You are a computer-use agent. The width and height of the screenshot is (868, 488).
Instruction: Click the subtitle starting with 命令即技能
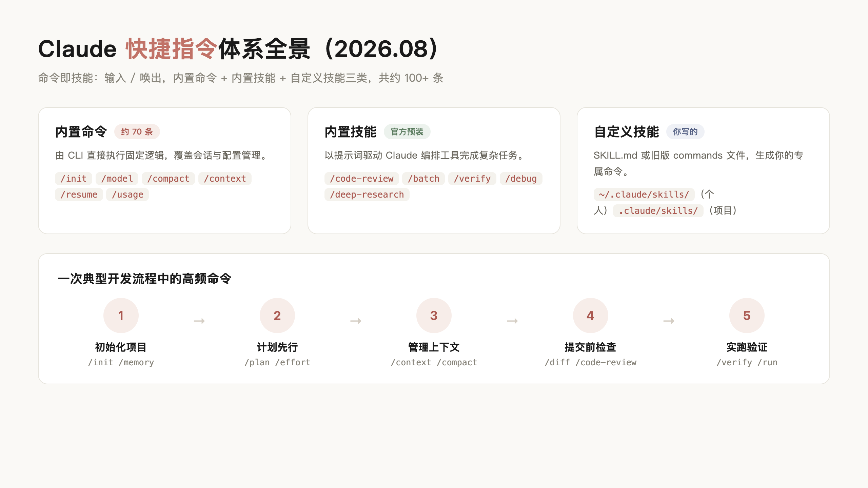(x=241, y=78)
